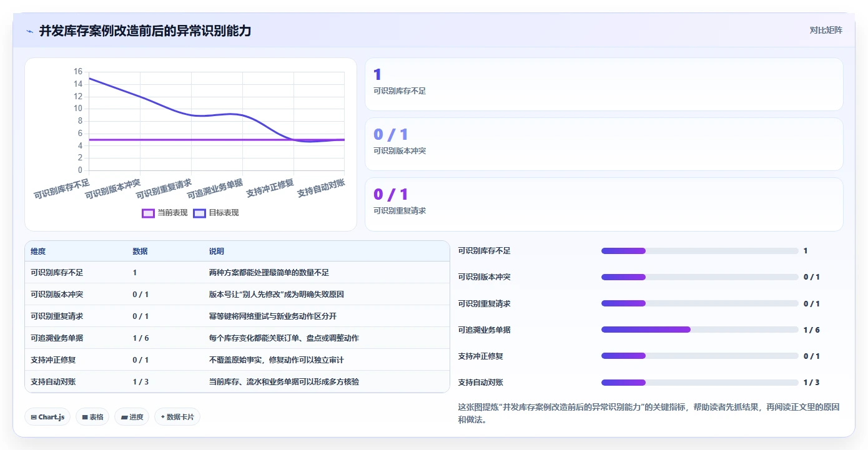Click progress bar for 可追溯业务单据
Screen dimensions: 868x450
click(x=699, y=330)
